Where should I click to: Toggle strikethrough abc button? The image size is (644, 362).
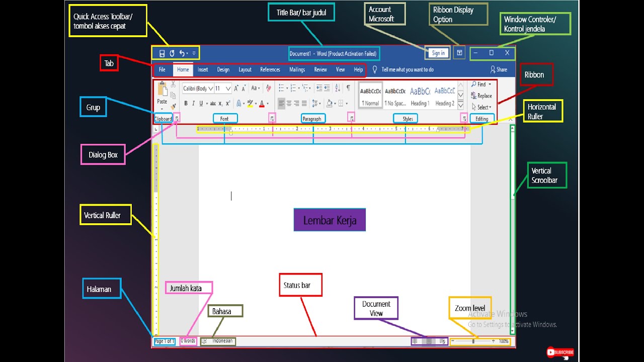[213, 104]
